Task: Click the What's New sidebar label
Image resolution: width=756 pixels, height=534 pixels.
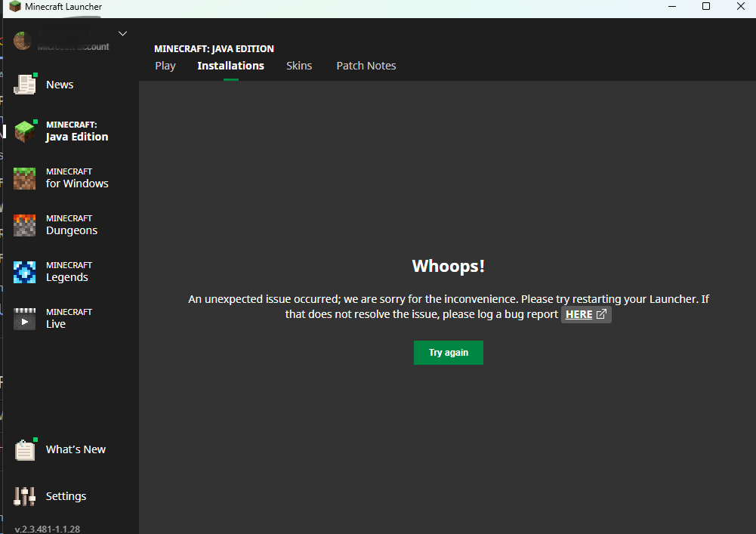Action: [76, 449]
